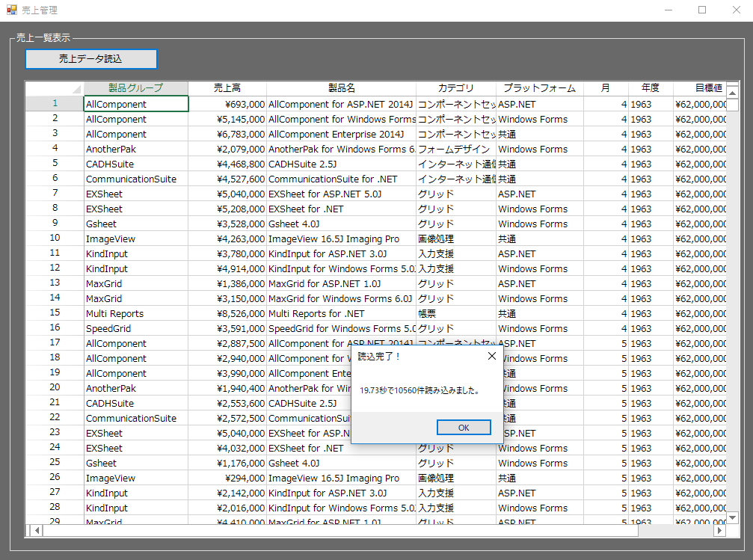This screenshot has width=753, height=560.
Task: Click the AllComponent Enterprise 2014J cell in row 3
Action: pos(342,134)
